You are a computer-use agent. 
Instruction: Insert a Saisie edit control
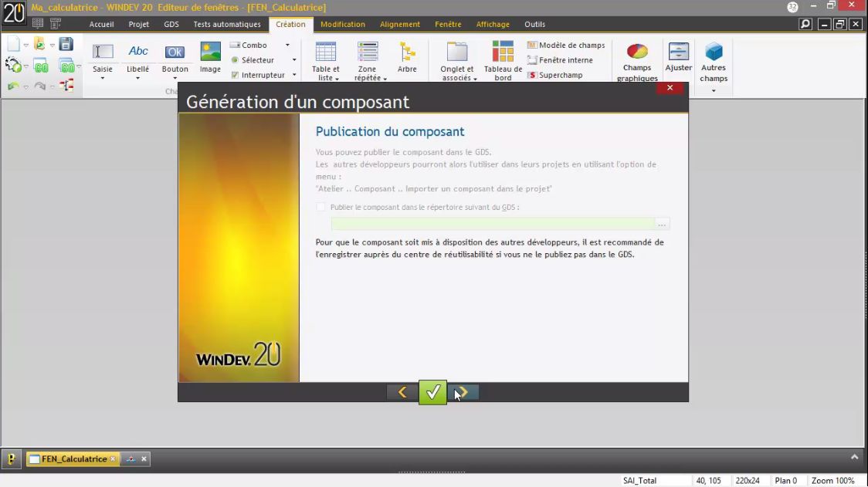[x=103, y=58]
